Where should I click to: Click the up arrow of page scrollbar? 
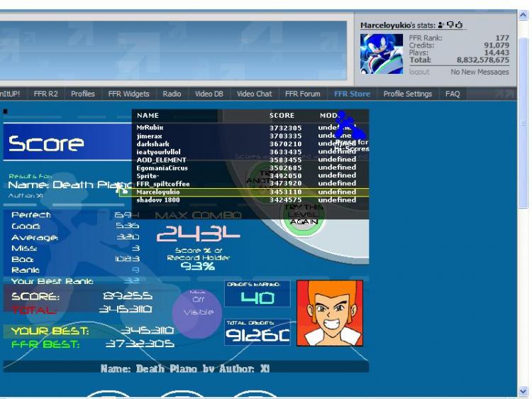pyautogui.click(x=523, y=15)
